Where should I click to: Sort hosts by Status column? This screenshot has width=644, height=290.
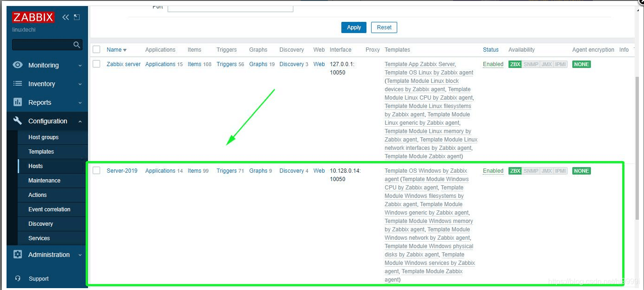point(491,50)
